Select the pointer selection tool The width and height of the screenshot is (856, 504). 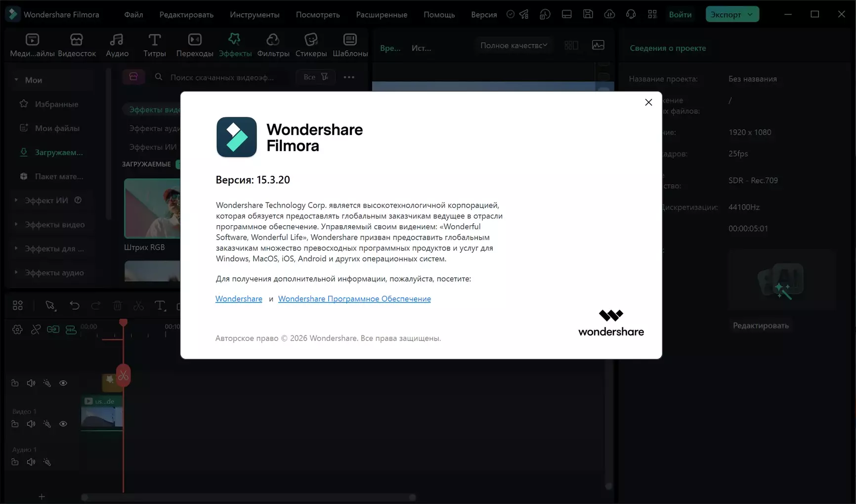(x=50, y=305)
